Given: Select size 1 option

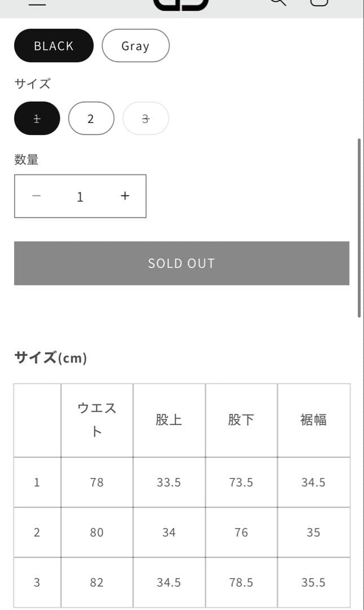Looking at the screenshot, I should [x=37, y=119].
